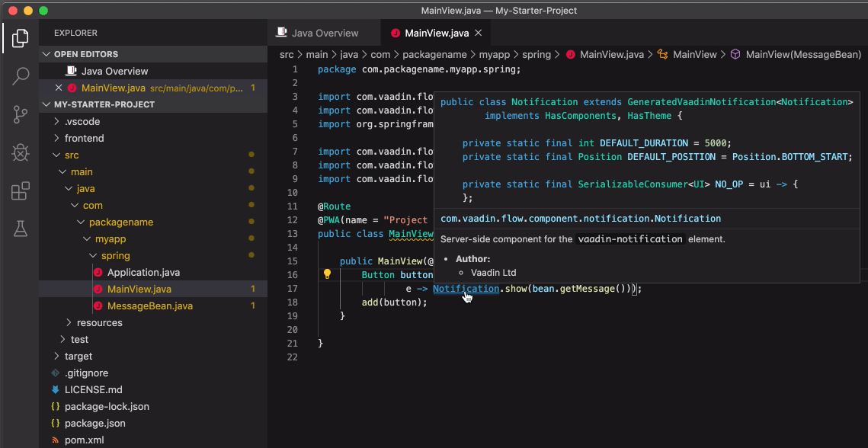
Task: Expand the resources folder
Action: [99, 322]
